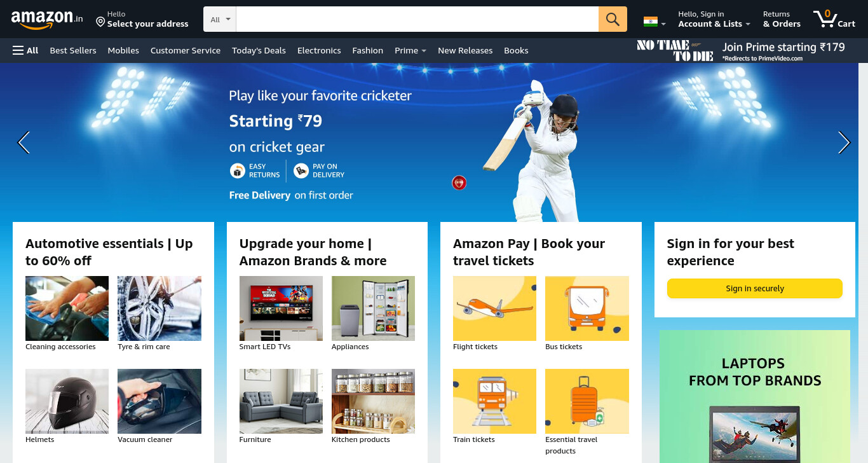Viewport: 868px width, 463px height.
Task: Go to the next banner slide arrow
Action: (844, 142)
